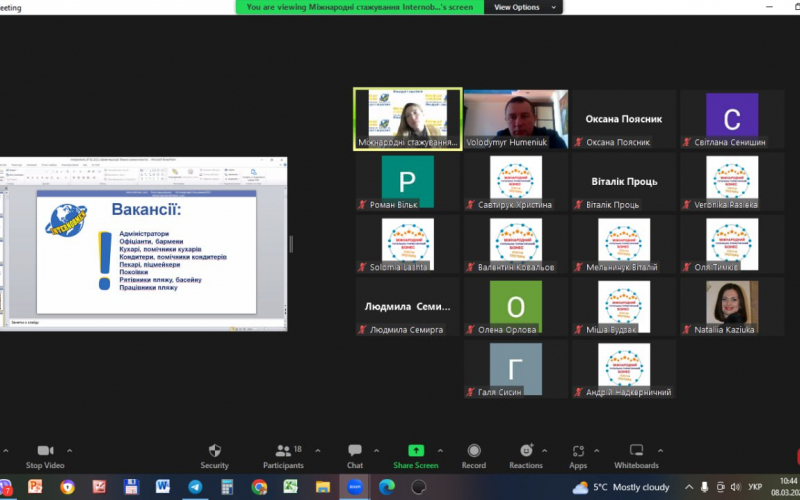Open the weather widget '5°C Mostly cloudy'
Screen dimensions: 800x500
tap(620, 487)
